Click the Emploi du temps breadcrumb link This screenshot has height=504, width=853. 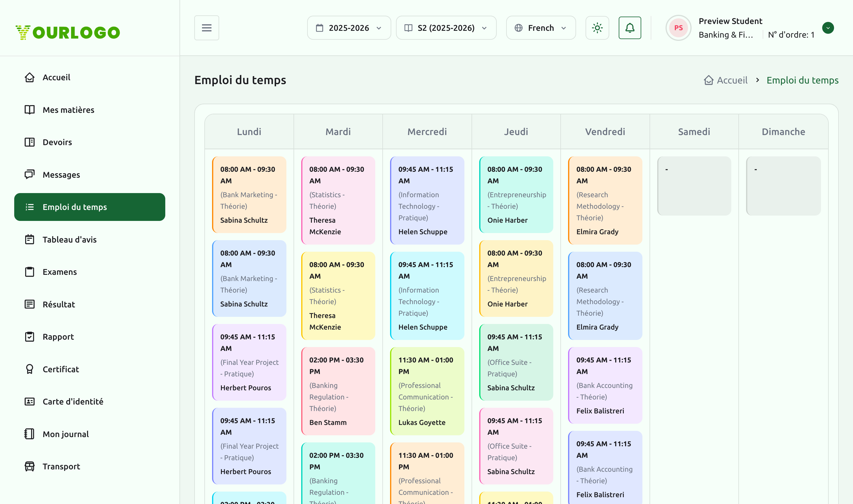click(x=802, y=80)
